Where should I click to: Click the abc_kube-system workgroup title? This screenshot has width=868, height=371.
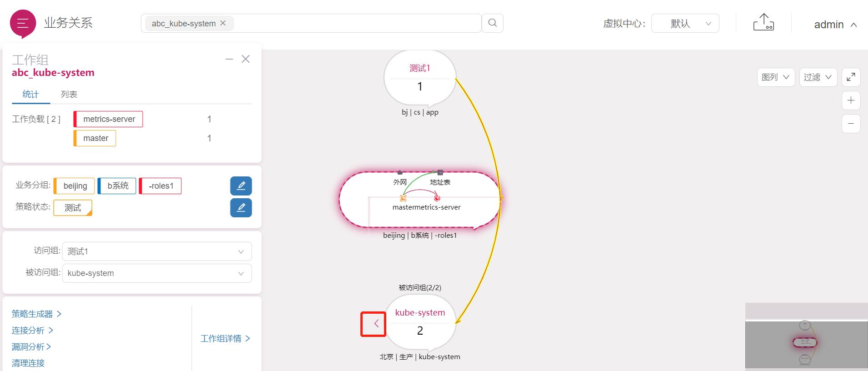53,73
